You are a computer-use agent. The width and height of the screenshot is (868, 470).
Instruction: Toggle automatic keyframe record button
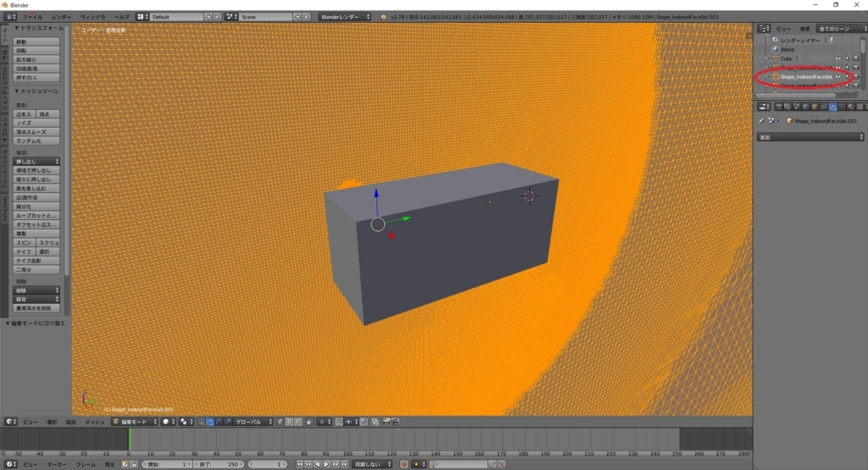[x=404, y=464]
